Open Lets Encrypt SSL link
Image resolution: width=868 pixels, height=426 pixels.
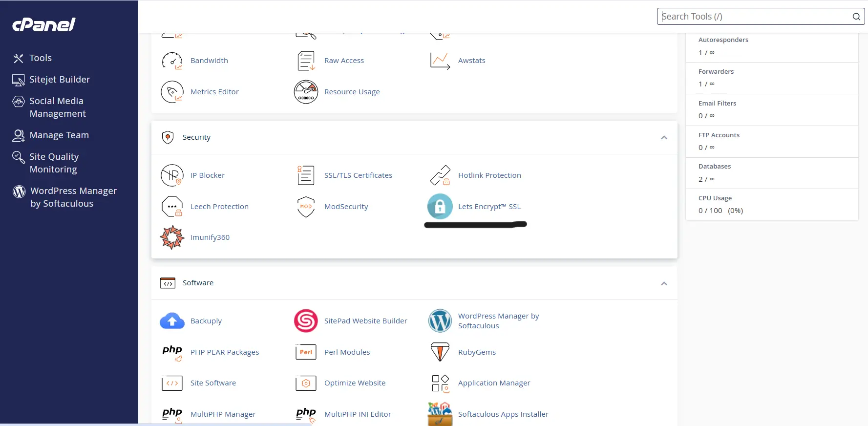(489, 207)
